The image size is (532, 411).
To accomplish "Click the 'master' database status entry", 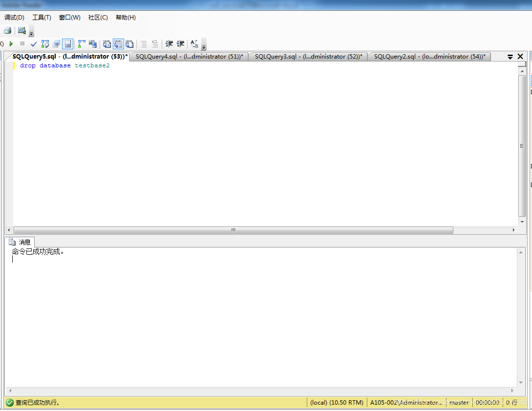I will [x=459, y=403].
